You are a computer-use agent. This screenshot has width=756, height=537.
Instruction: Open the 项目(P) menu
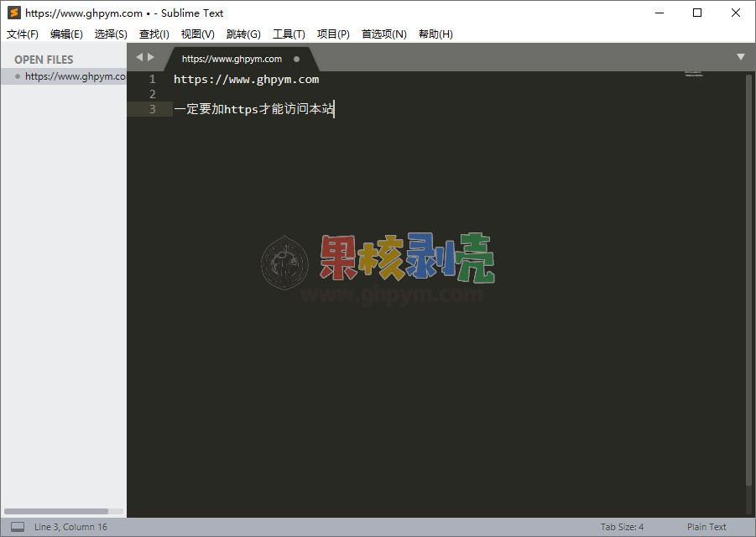[333, 34]
